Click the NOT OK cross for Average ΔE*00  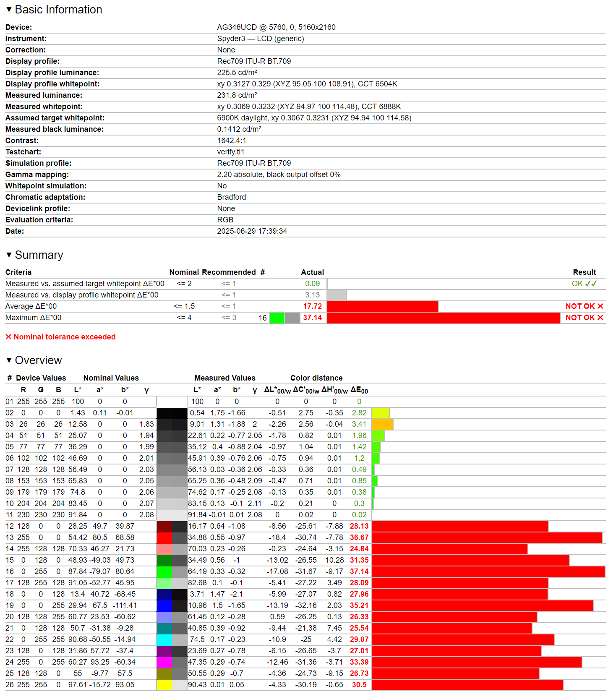[x=600, y=306]
